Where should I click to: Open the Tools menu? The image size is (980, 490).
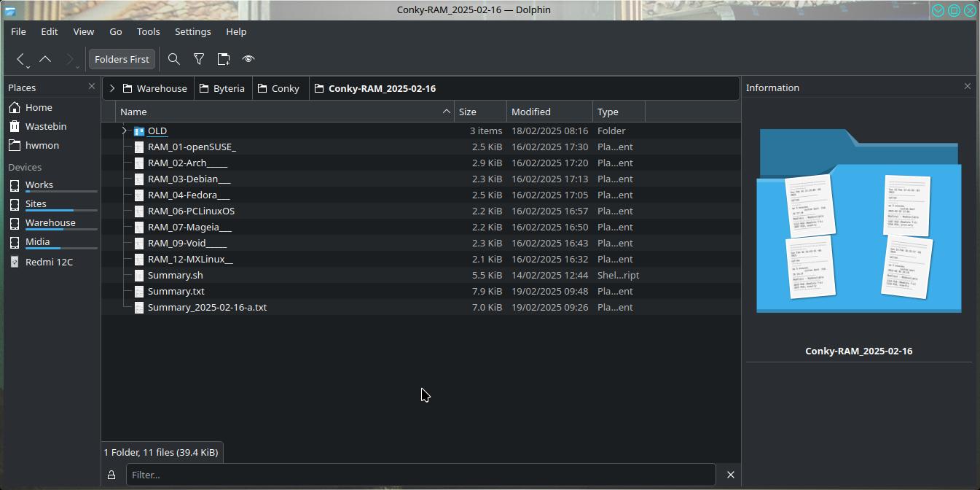(x=148, y=31)
